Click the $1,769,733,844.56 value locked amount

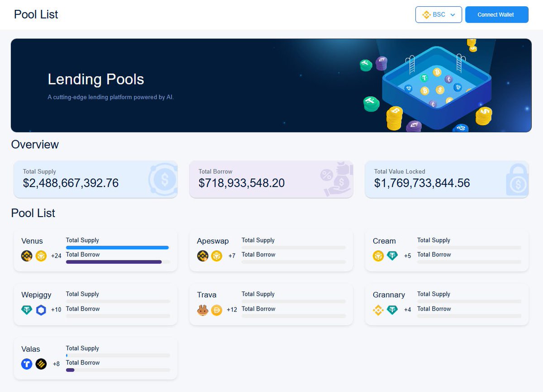(x=422, y=183)
